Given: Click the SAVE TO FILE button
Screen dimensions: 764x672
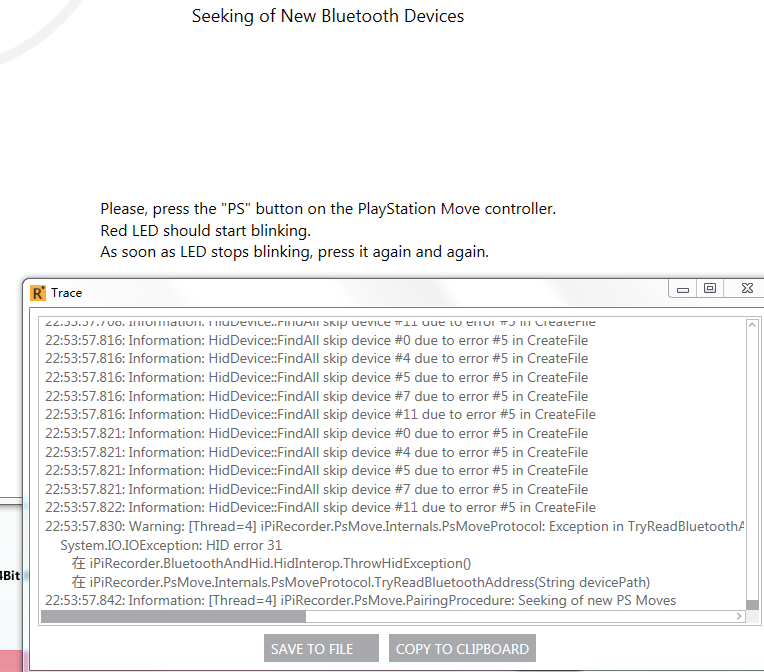Looking at the screenshot, I should [x=321, y=648].
